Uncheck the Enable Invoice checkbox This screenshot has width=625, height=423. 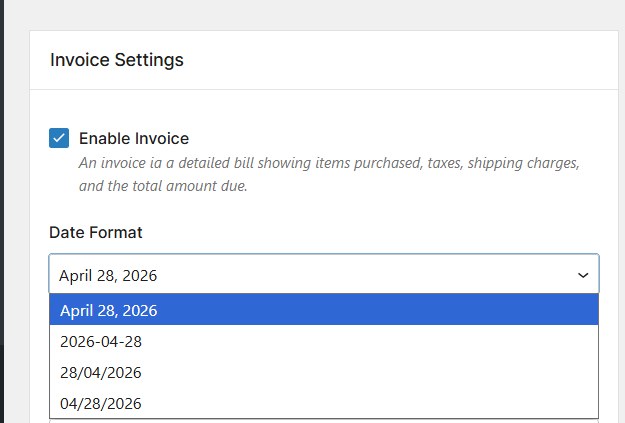[x=59, y=138]
